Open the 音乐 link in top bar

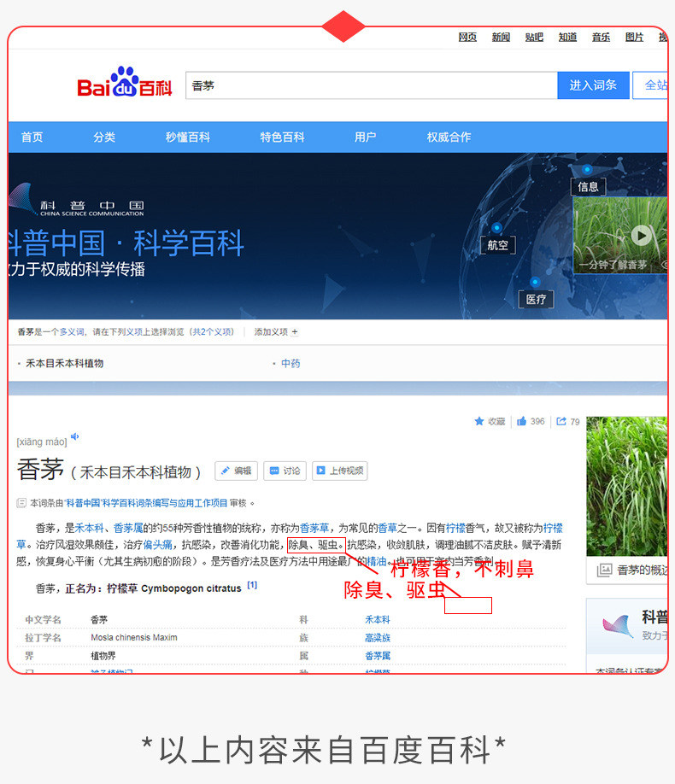tap(601, 37)
